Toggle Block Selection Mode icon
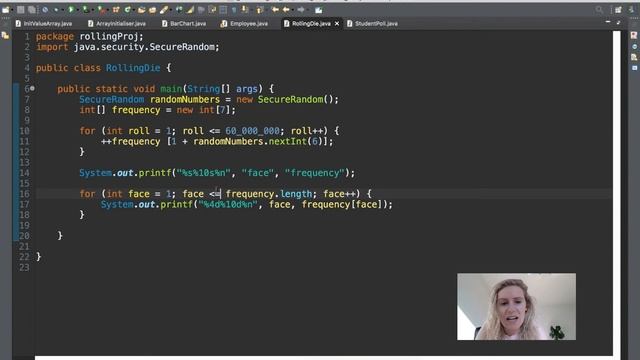The width and height of the screenshot is (640, 360). (223, 10)
